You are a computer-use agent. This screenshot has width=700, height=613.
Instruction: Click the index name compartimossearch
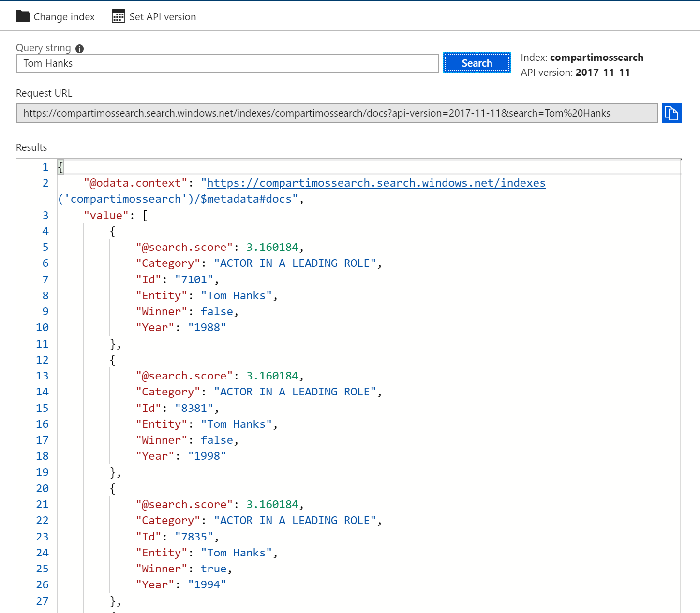pyautogui.click(x=596, y=58)
